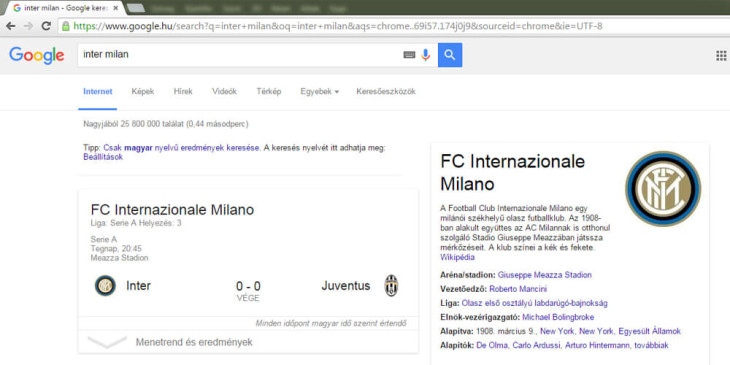Click the Google logo
The height and width of the screenshot is (365, 730).
pos(36,55)
